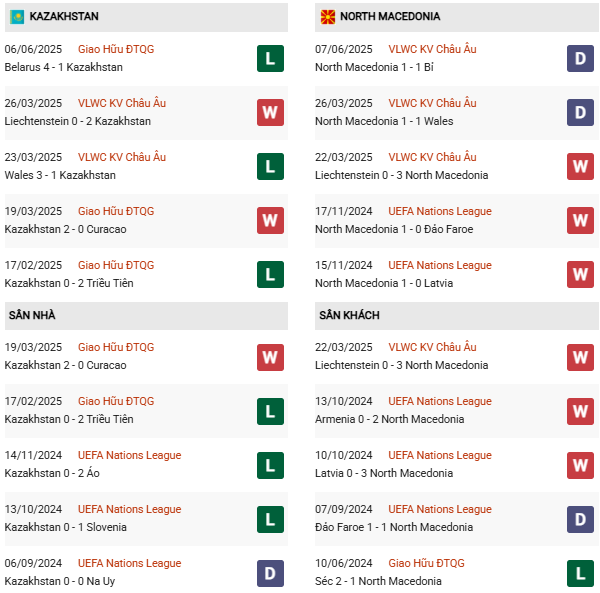The image size is (600, 593).
Task: Click the D badge for Kazakhstan 0-0 Na Uy
Action: click(x=270, y=572)
